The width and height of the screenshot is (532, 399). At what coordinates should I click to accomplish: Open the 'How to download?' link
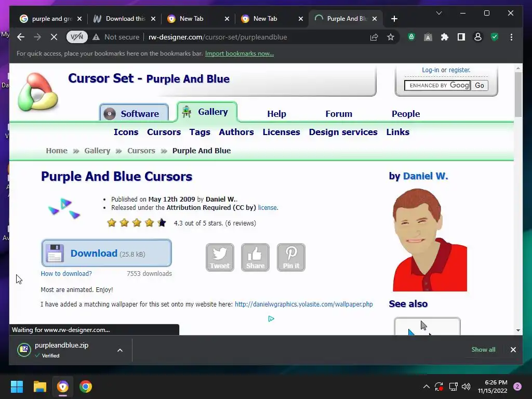[66, 273]
